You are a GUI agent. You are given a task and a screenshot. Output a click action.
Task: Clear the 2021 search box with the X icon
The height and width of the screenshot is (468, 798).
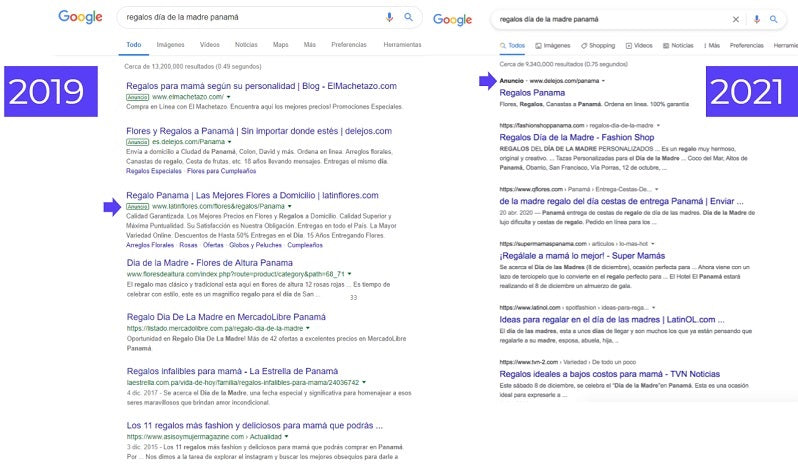click(x=735, y=19)
